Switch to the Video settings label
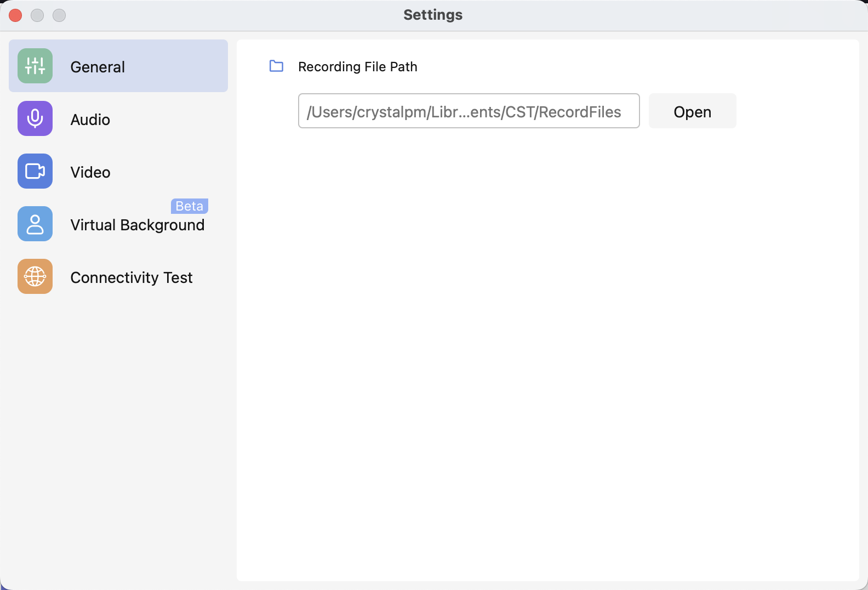Screen dimensions: 868x590 point(90,172)
